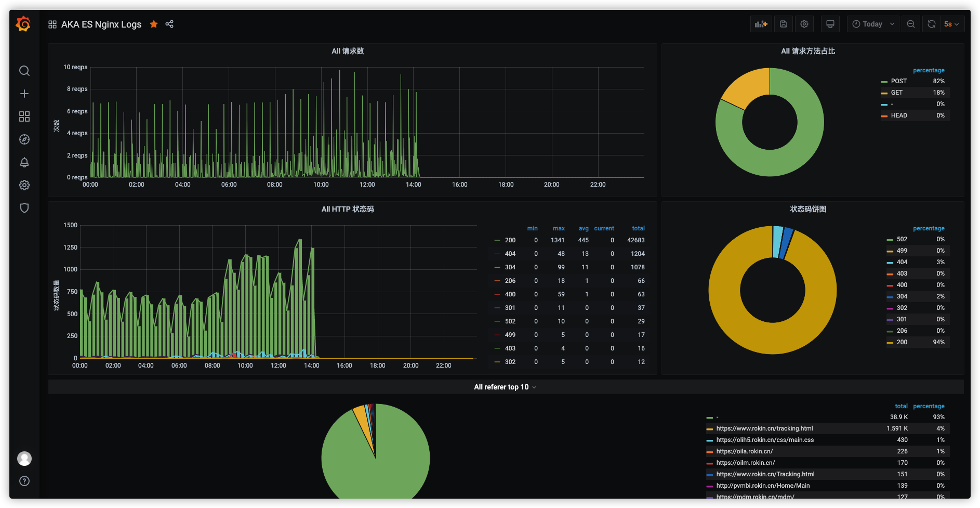The image size is (980, 508).
Task: Open the Dashboards grid icon in sidebar
Action: pos(24,116)
